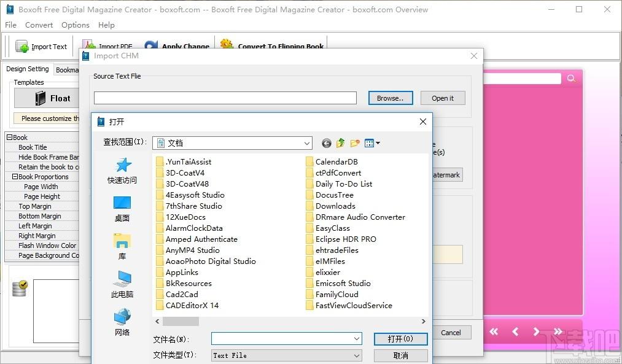Click the horizontal scrollbar thumb in file list
The image size is (622, 364).
click(x=181, y=321)
